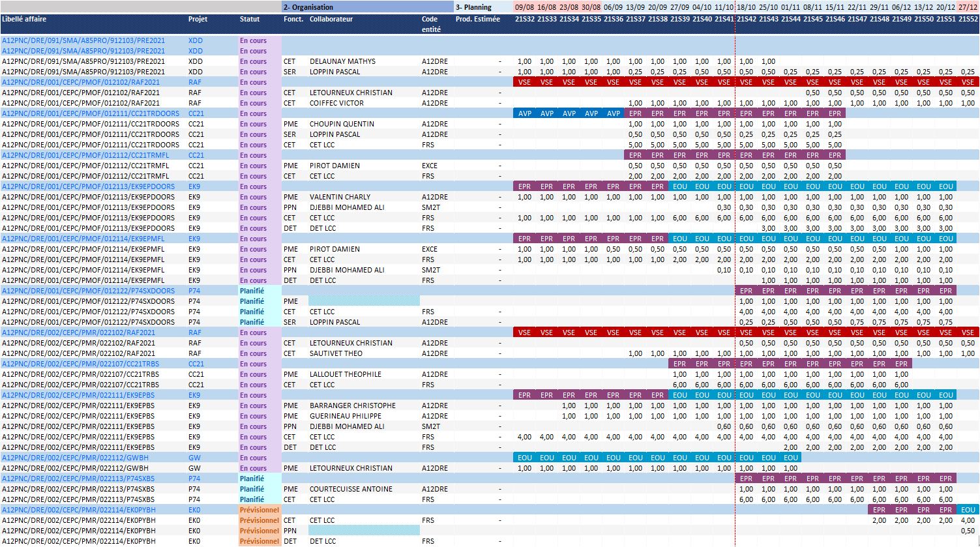
Task: Click the BARRANGER CHRISTOPHE cell
Action: click(x=352, y=406)
